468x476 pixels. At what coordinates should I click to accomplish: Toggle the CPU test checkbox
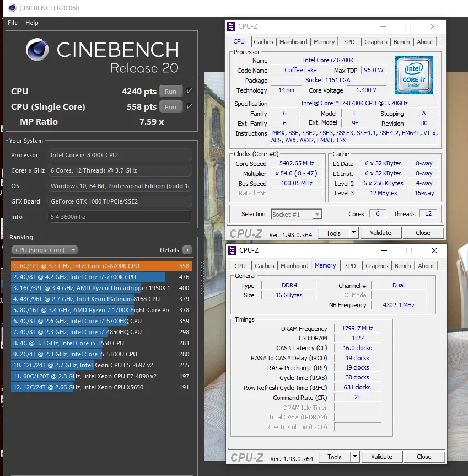click(x=189, y=91)
